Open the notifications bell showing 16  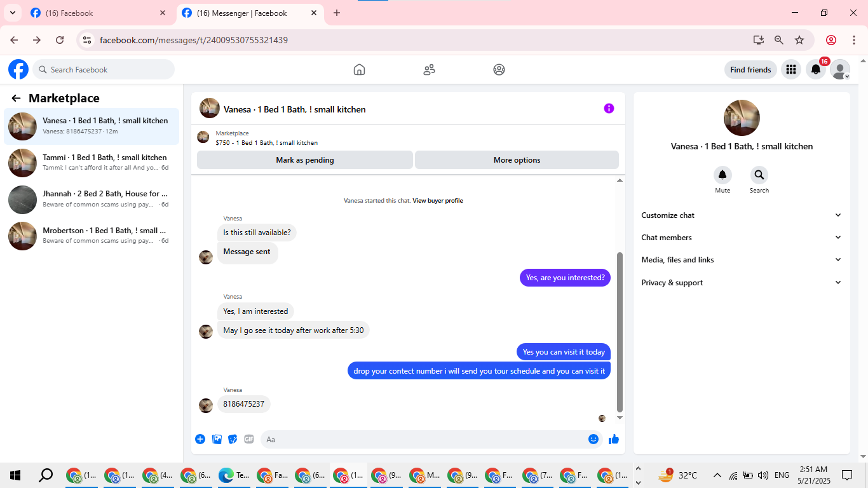(816, 70)
